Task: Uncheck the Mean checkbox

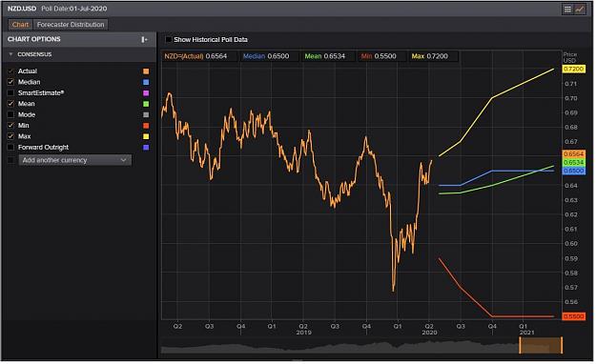Action: pyautogui.click(x=11, y=103)
